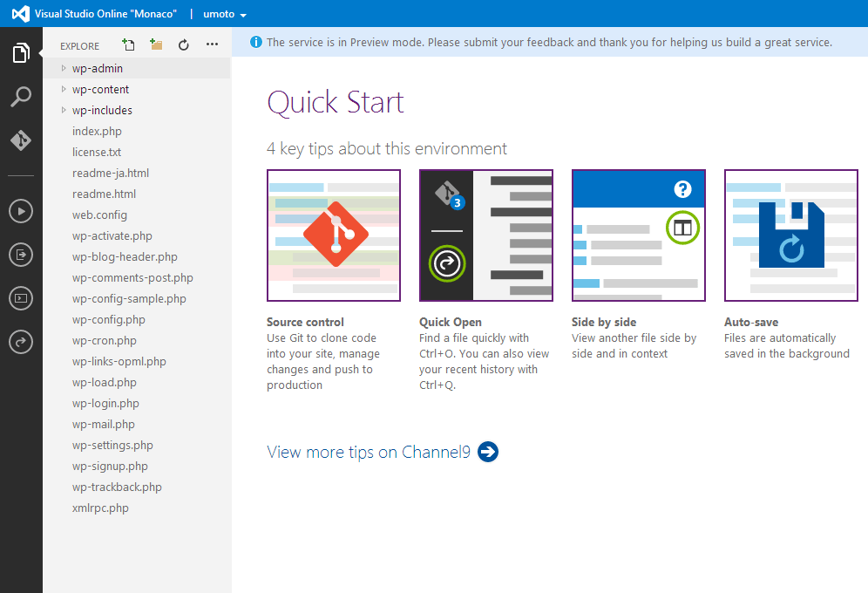Expand the wp-content folder
The height and width of the screenshot is (593, 868).
point(64,89)
